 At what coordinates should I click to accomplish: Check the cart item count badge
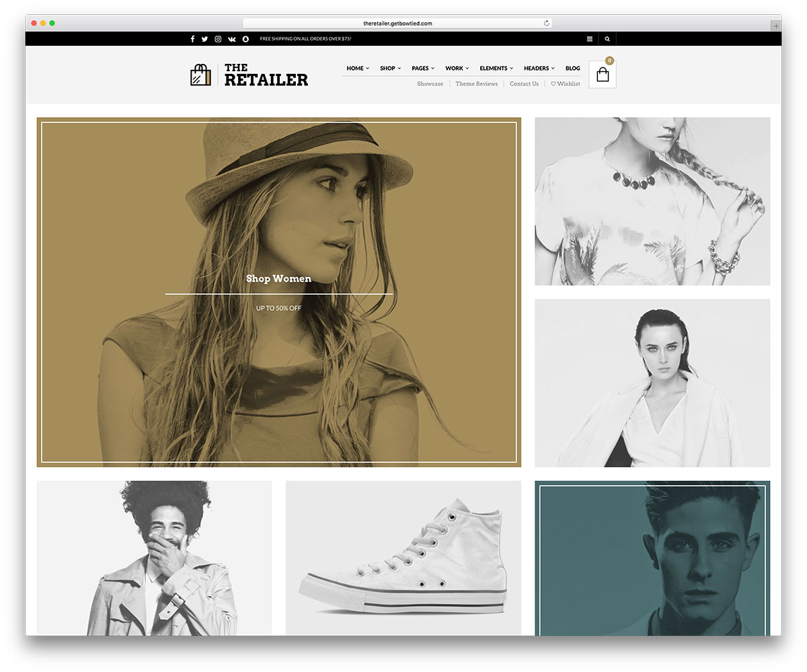(x=609, y=61)
